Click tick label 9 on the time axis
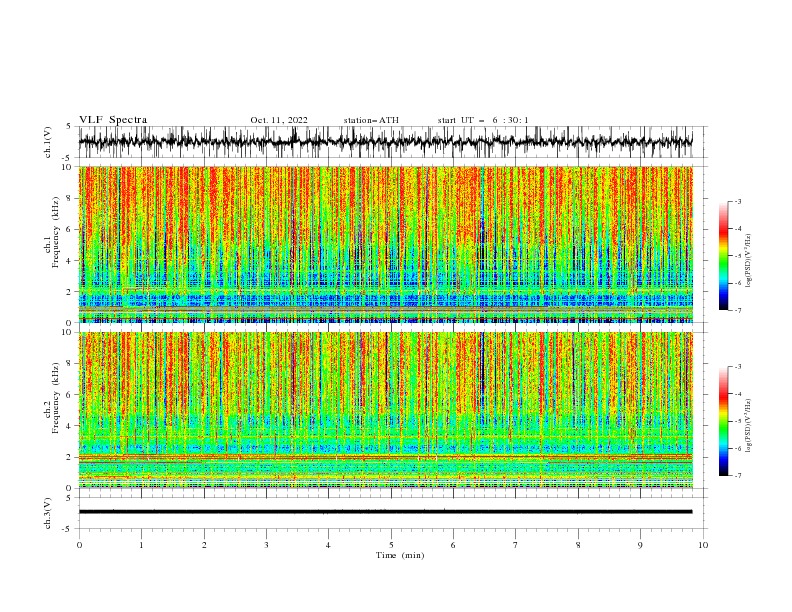Viewport: 792px width, 612px height. pos(640,545)
